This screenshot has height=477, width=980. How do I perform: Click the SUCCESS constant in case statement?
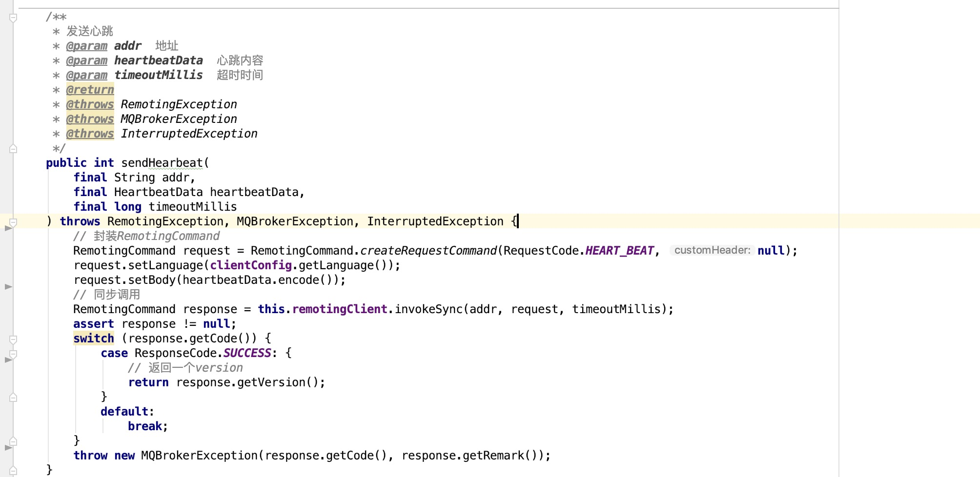(x=247, y=353)
